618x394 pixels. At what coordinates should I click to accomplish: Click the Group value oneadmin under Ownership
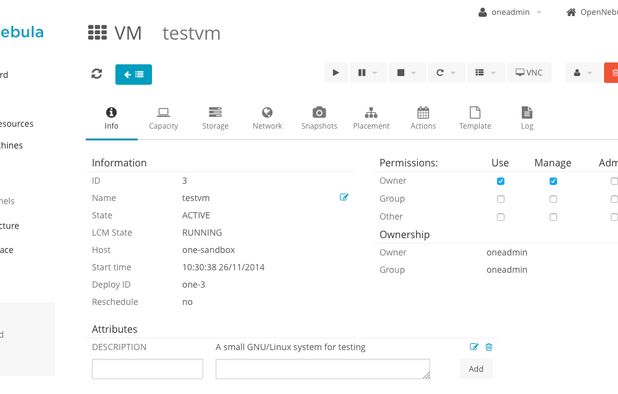507,269
